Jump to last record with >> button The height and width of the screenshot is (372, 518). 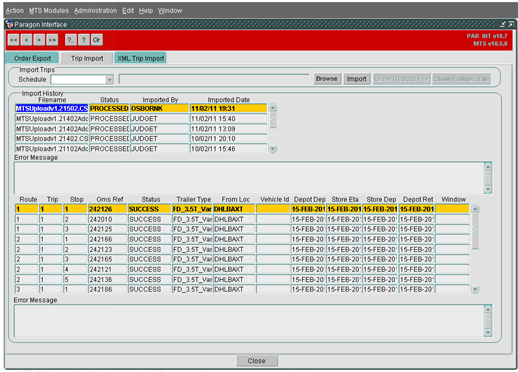tap(52, 40)
